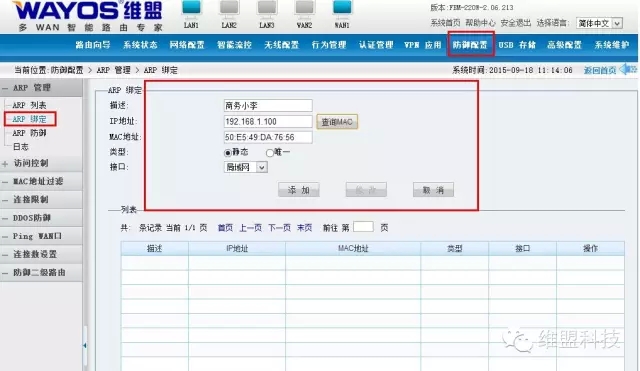This screenshot has height=371, width=640.
Task: Click the LAN3 port status icon
Action: click(267, 9)
